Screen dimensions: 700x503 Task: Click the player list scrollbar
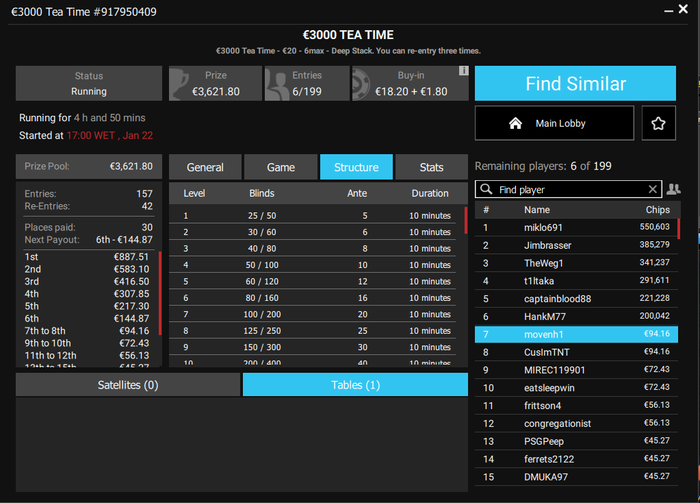tap(679, 229)
